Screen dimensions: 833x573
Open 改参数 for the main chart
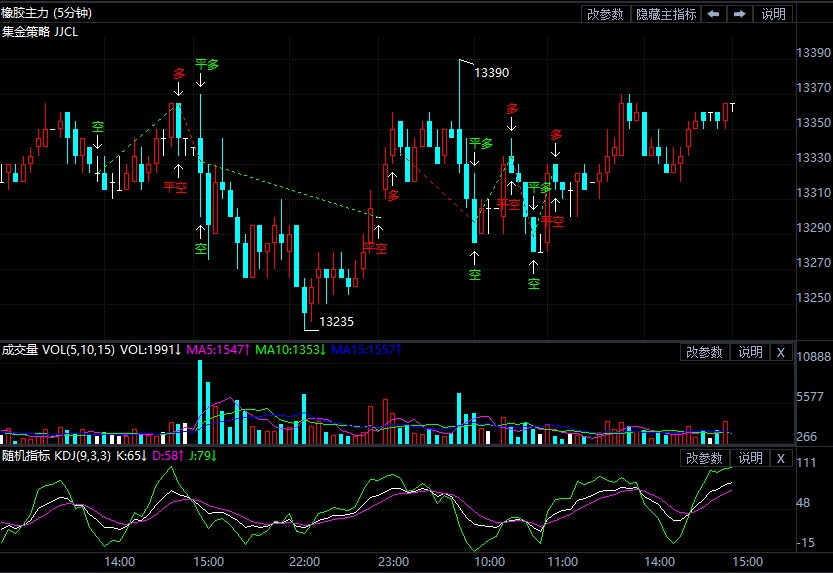(606, 14)
